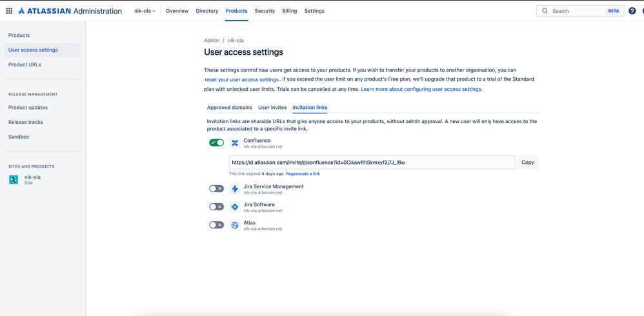This screenshot has height=316, width=644.
Task: Open the nik-ola organization dropdown
Action: [x=145, y=11]
